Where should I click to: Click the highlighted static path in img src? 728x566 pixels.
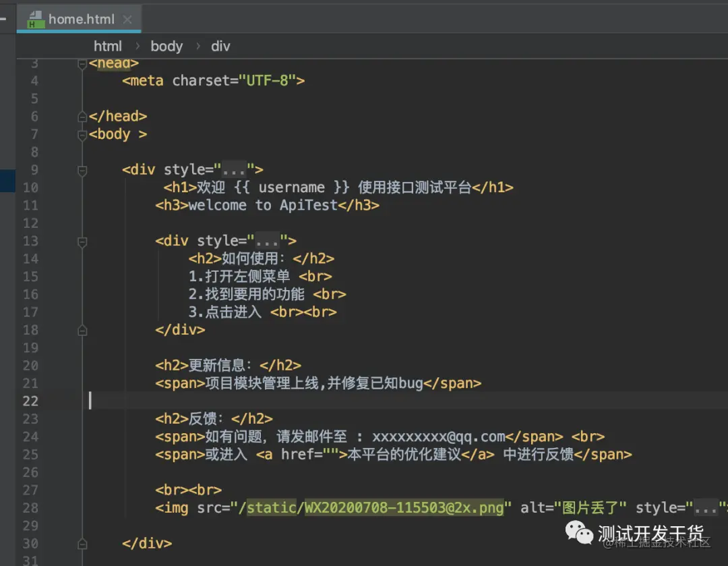pos(271,508)
